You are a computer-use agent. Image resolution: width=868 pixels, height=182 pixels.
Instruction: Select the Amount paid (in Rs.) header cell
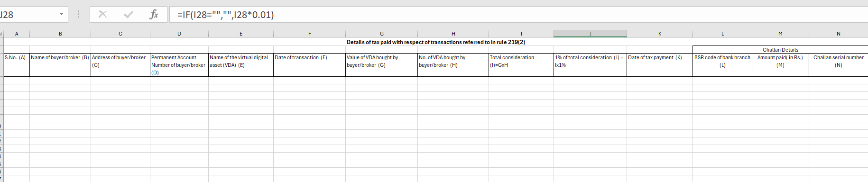(780, 65)
